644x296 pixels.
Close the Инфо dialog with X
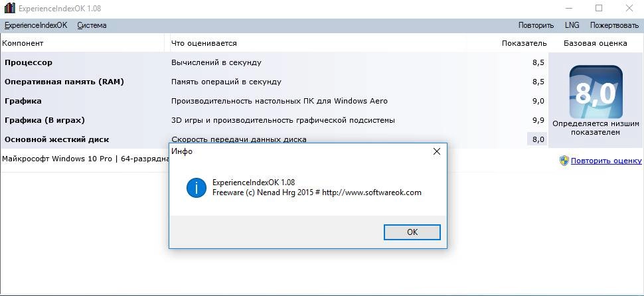(x=437, y=151)
